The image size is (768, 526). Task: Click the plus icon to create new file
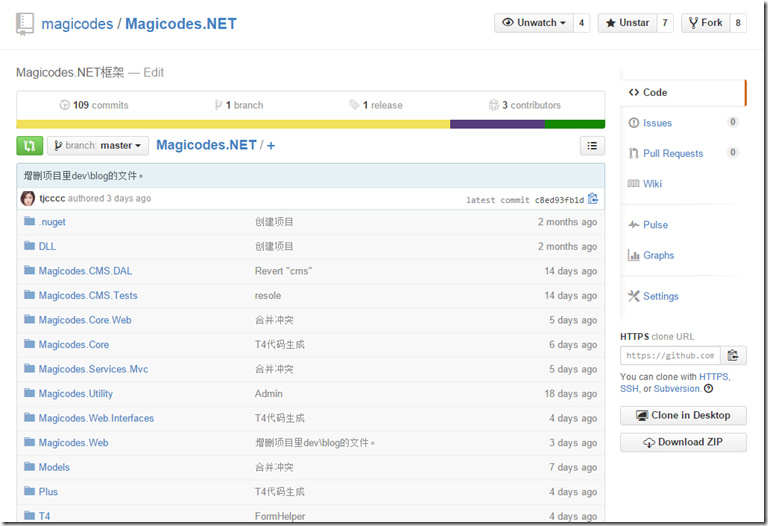tap(271, 145)
